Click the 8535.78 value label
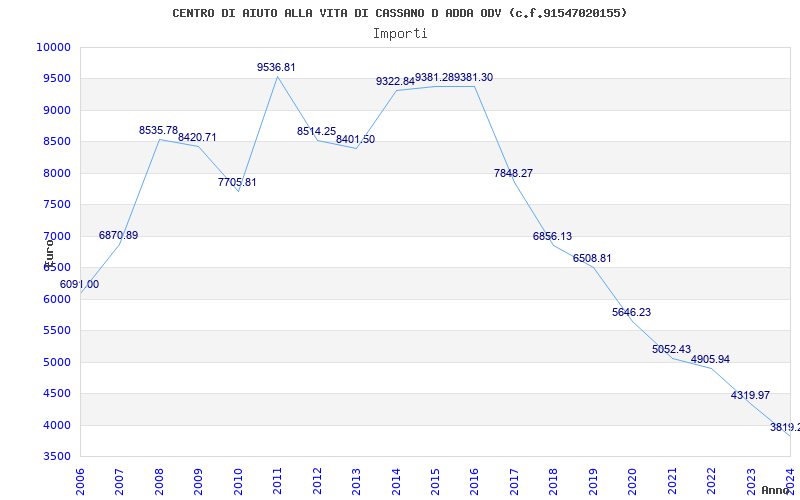800x500 pixels. coord(158,131)
